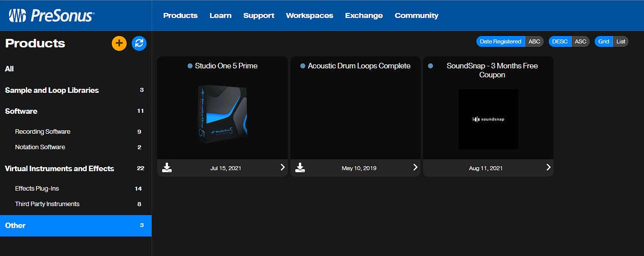Screen dimensions: 644x256
Task: Click status dot beside Studio One 5 Prime
Action: pyautogui.click(x=190, y=66)
